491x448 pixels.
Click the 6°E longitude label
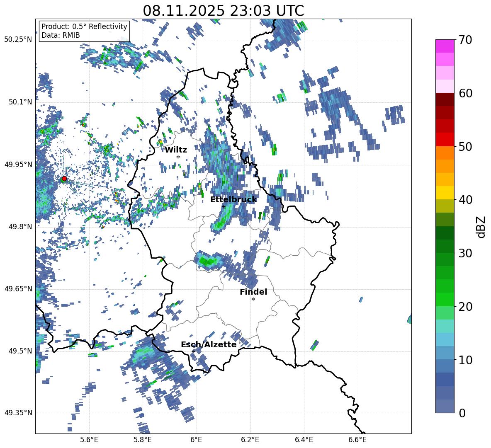coord(196,440)
